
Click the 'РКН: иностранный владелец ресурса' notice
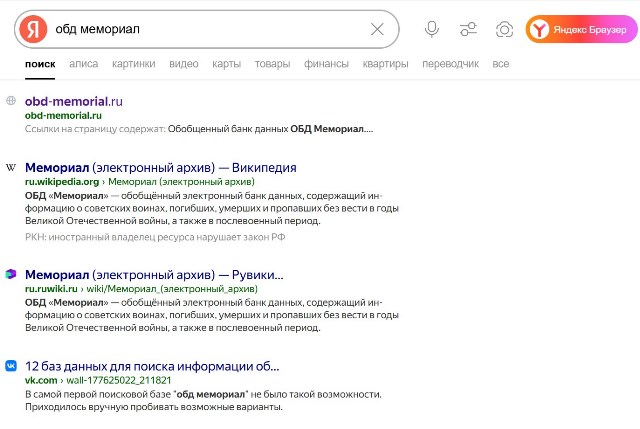pos(155,237)
